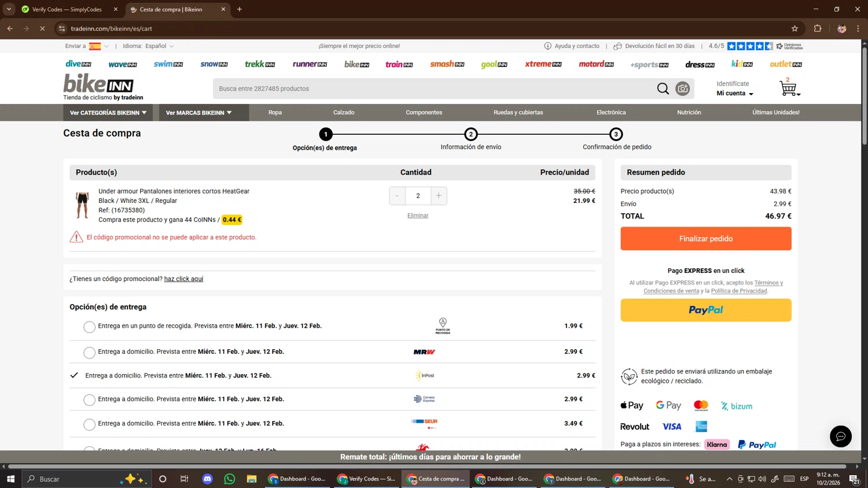
Task: Go to smashinn store logo
Action: 447,64
